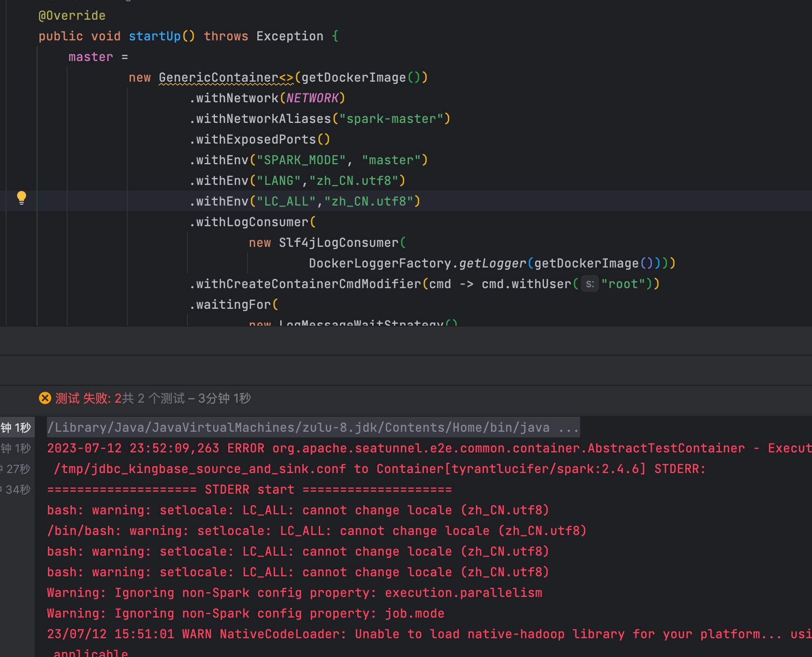Click the test failed summary text
The height and width of the screenshot is (657, 812).
(153, 398)
